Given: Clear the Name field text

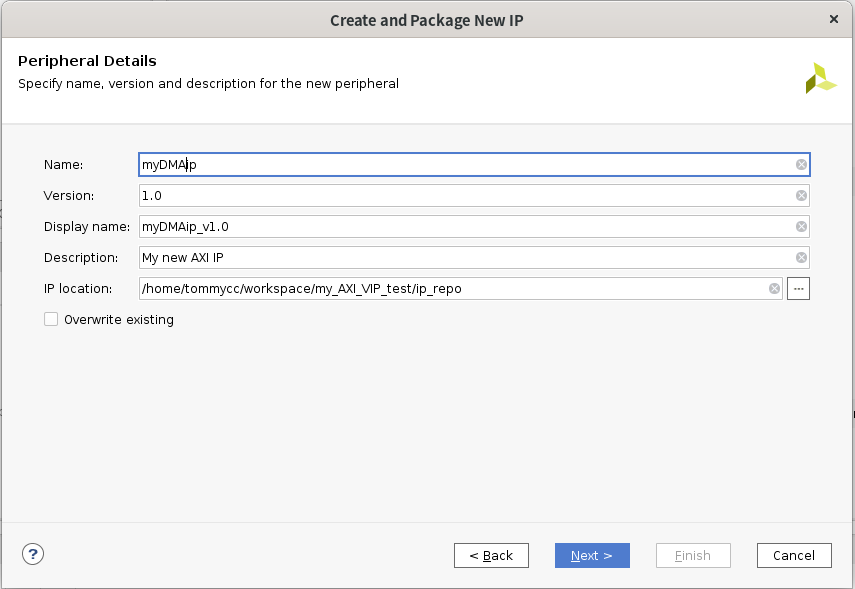Looking at the screenshot, I should coord(801,165).
